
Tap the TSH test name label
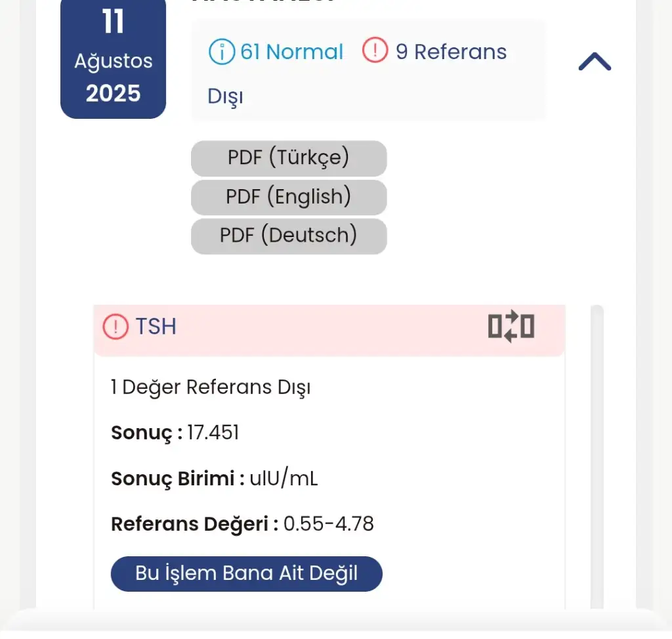click(156, 326)
